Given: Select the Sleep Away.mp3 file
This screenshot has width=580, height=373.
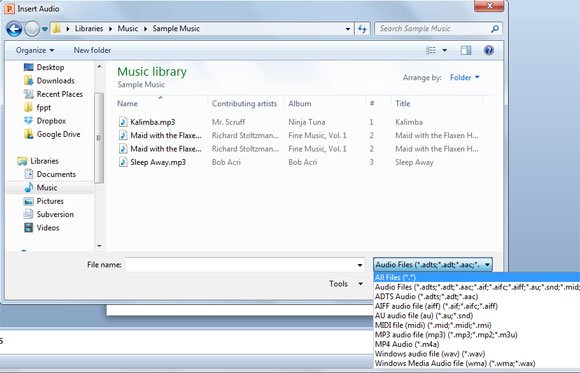Looking at the screenshot, I should pyautogui.click(x=158, y=162).
